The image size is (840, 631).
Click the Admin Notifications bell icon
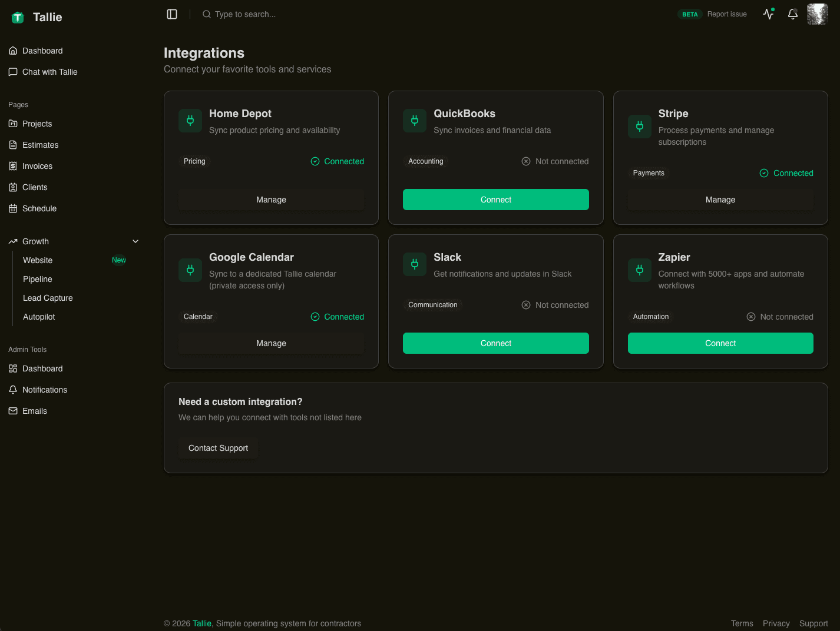(x=13, y=390)
